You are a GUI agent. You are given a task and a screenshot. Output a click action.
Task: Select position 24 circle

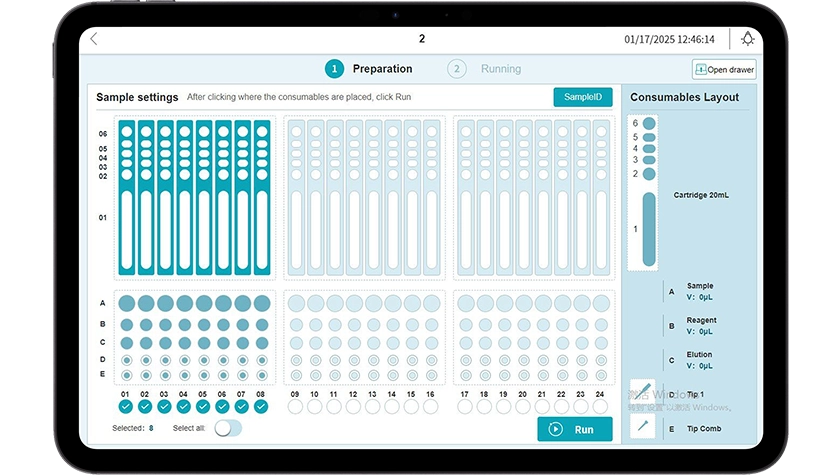601,407
